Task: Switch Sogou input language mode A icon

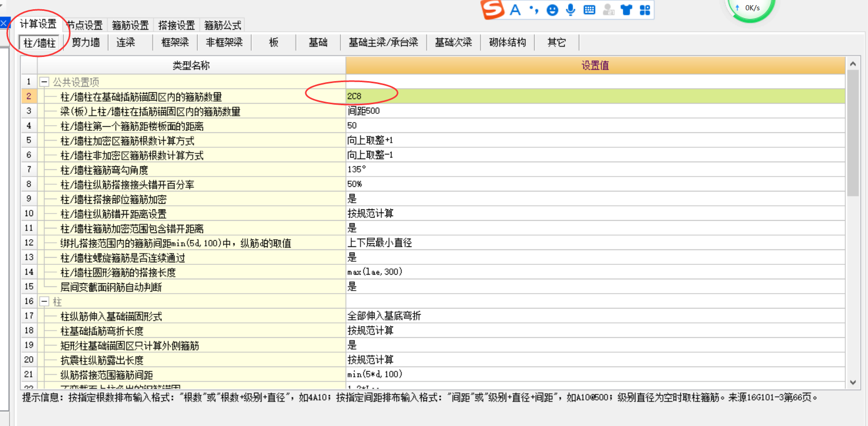Action: [515, 10]
